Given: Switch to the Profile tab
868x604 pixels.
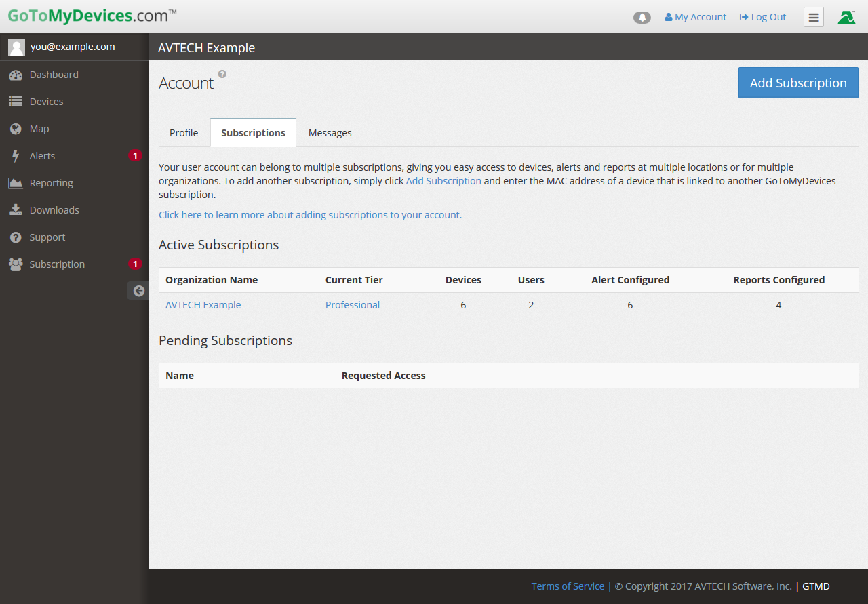Looking at the screenshot, I should pos(184,133).
